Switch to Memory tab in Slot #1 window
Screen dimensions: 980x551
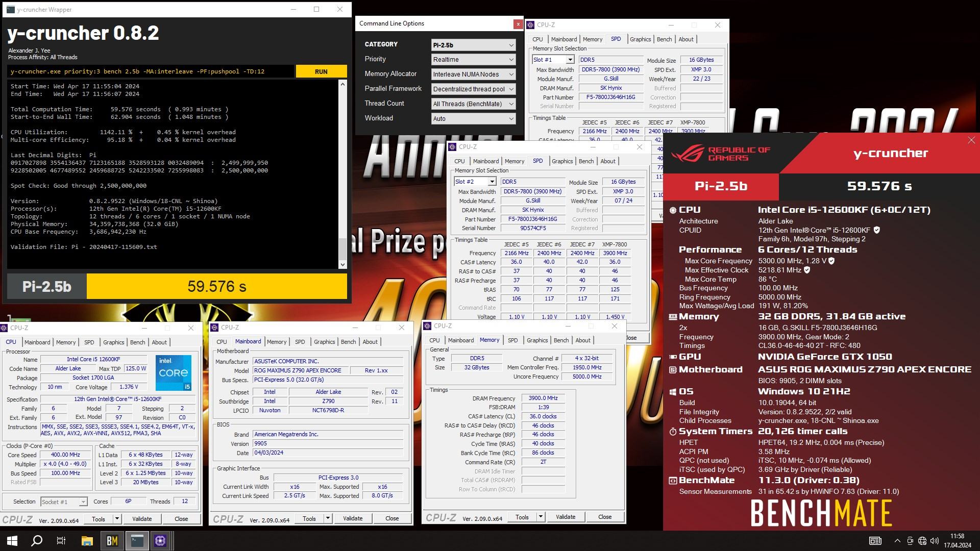click(593, 39)
